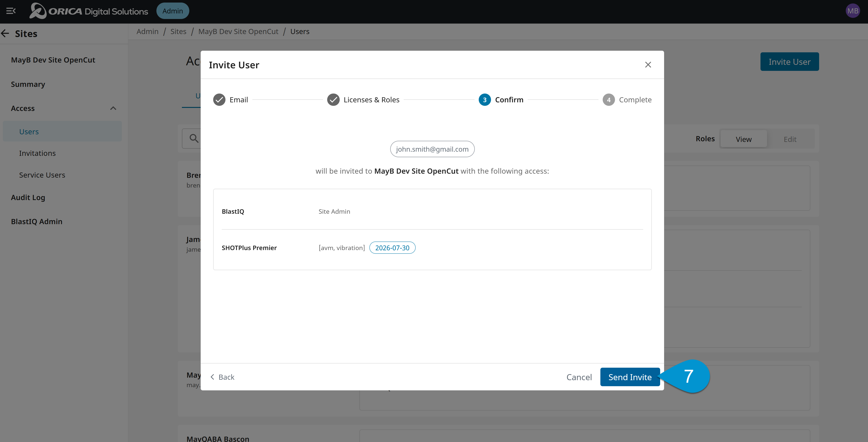868x442 pixels.
Task: Click the BlastIQ license label
Action: point(233,211)
